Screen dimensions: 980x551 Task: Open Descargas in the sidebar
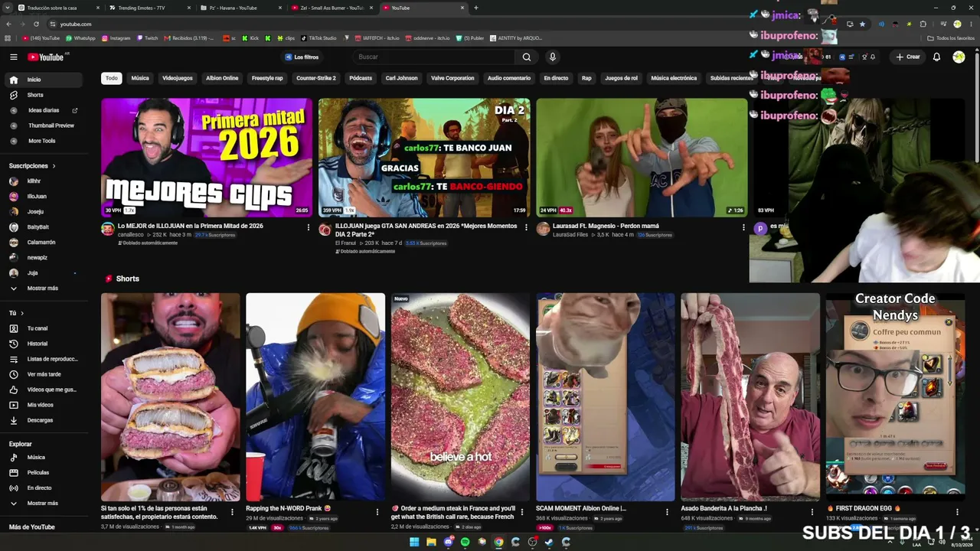pos(41,420)
